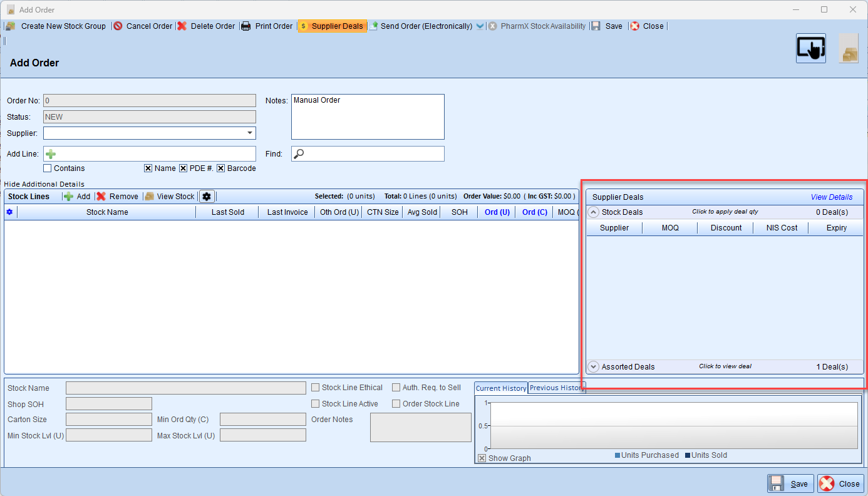Click the View Details link
Image resolution: width=868 pixels, height=496 pixels.
(831, 197)
